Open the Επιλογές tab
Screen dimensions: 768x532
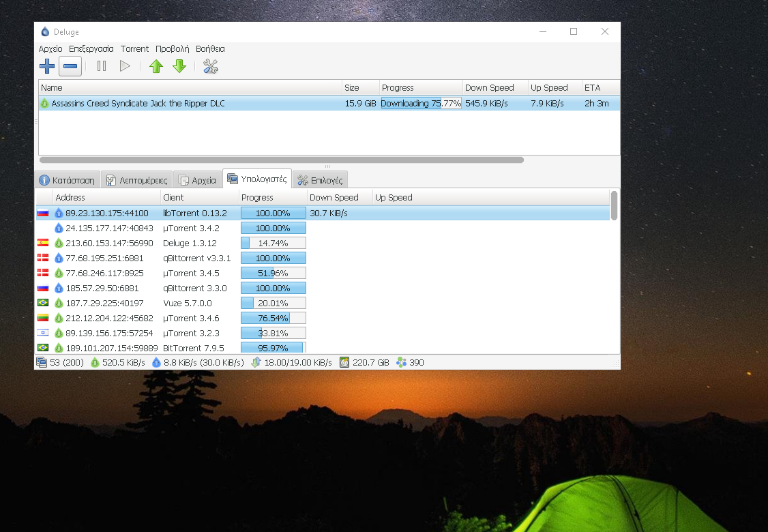(321, 180)
